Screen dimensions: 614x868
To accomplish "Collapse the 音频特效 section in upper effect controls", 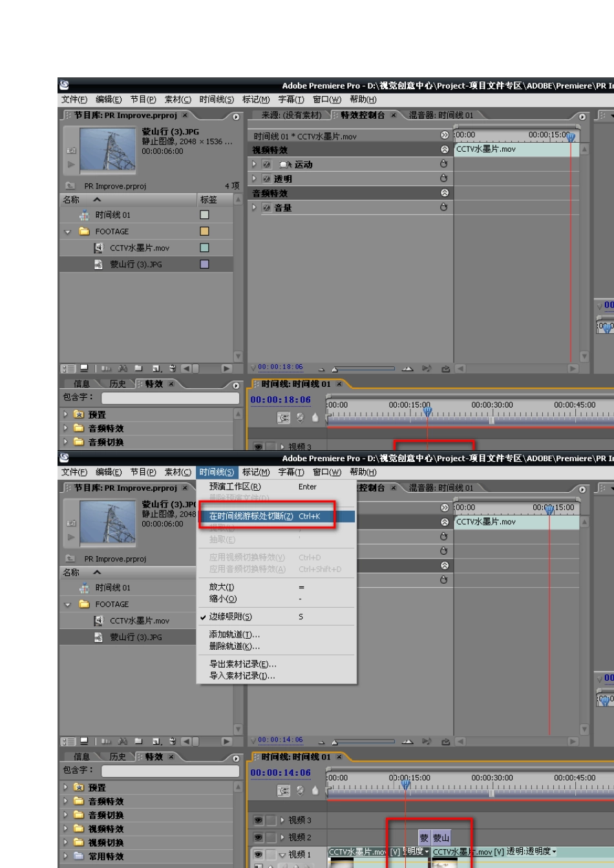I will click(444, 193).
